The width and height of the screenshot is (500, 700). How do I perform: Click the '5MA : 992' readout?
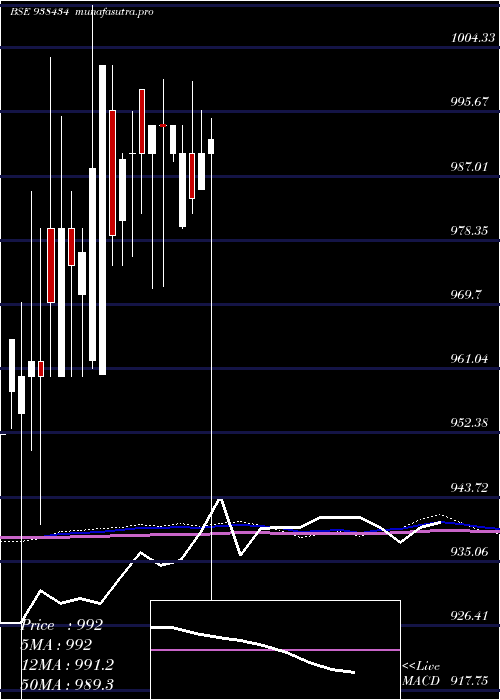tap(57, 645)
